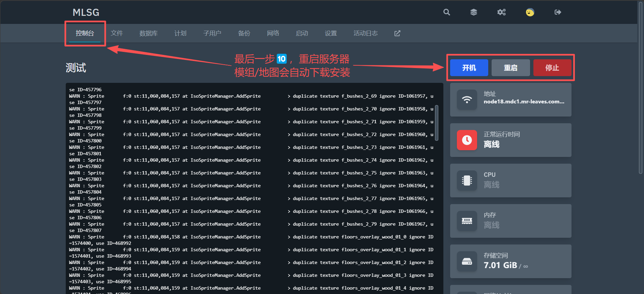Screen dimensions: 644x294
Task: Click the CPU label
Action: [490, 175]
